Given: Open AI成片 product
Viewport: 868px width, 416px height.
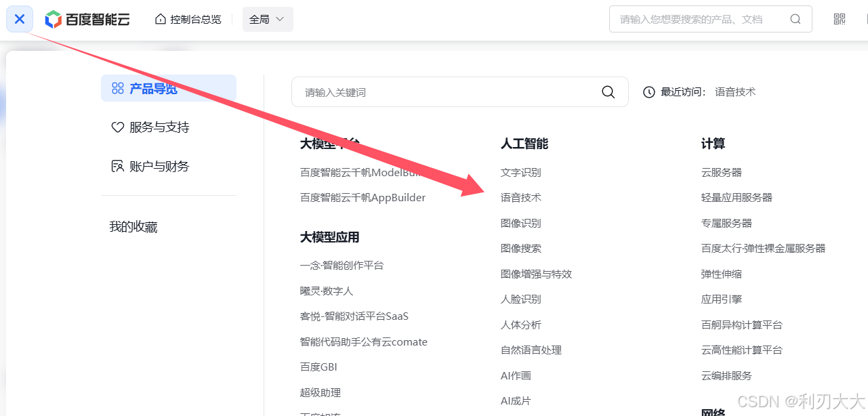Looking at the screenshot, I should pos(516,401).
